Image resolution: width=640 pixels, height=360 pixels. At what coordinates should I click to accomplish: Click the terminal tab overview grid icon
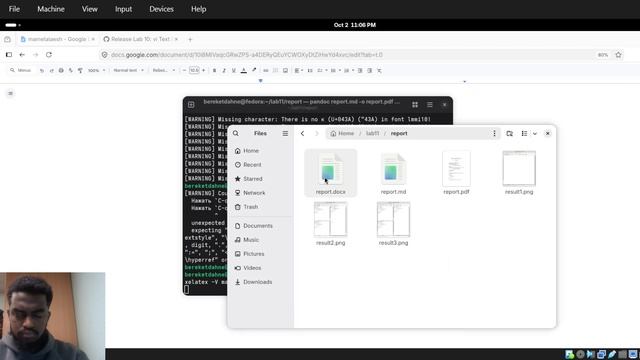(x=415, y=105)
